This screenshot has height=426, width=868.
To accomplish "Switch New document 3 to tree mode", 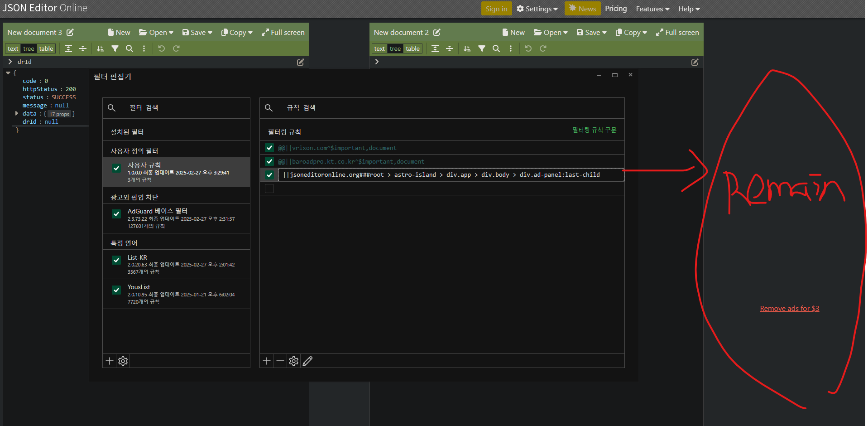I will [x=29, y=48].
